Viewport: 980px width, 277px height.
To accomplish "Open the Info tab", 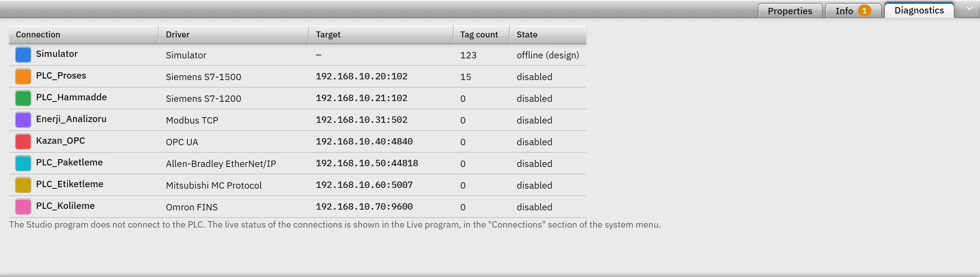I will click(x=853, y=10).
